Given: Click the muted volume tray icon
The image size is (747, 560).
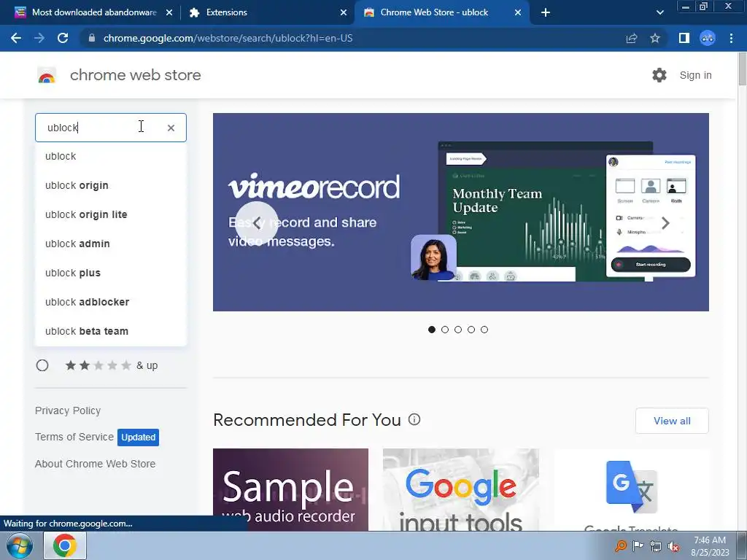Looking at the screenshot, I should 673,546.
